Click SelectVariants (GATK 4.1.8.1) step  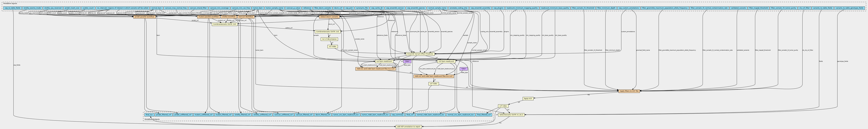pyautogui.click(x=511, y=115)
